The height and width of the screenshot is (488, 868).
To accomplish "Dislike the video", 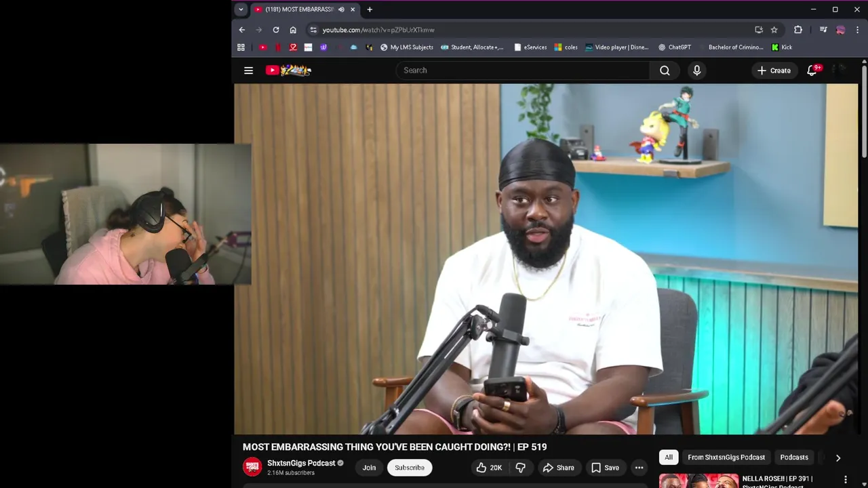I will pyautogui.click(x=521, y=468).
